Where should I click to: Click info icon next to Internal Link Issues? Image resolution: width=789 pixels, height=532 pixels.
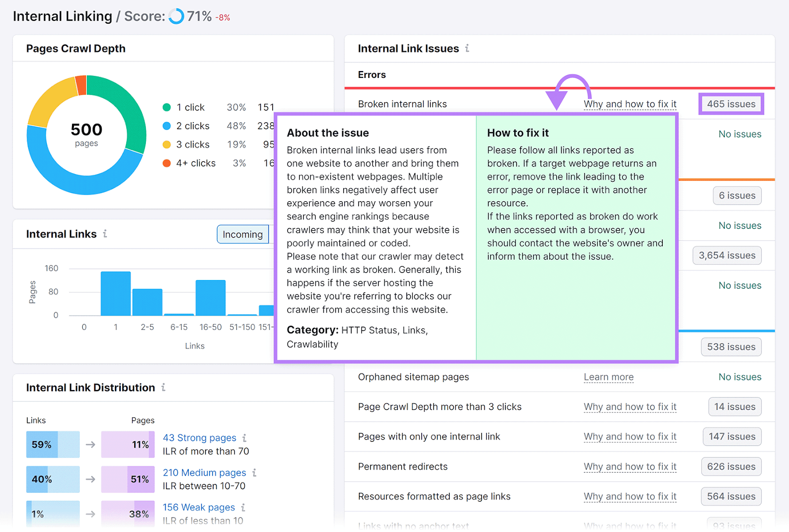click(467, 48)
